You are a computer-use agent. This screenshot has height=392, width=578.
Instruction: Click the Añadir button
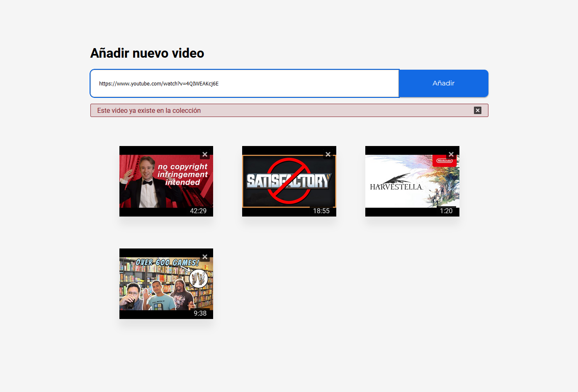pyautogui.click(x=444, y=83)
